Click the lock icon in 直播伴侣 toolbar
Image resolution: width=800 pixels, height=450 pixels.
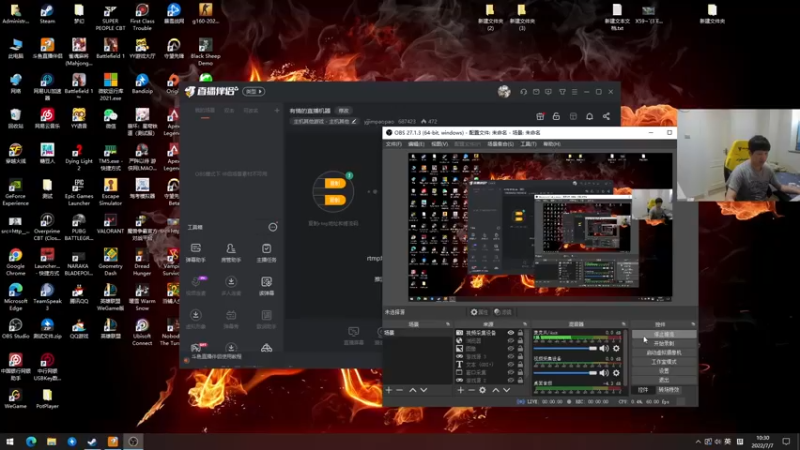pyautogui.click(x=556, y=116)
